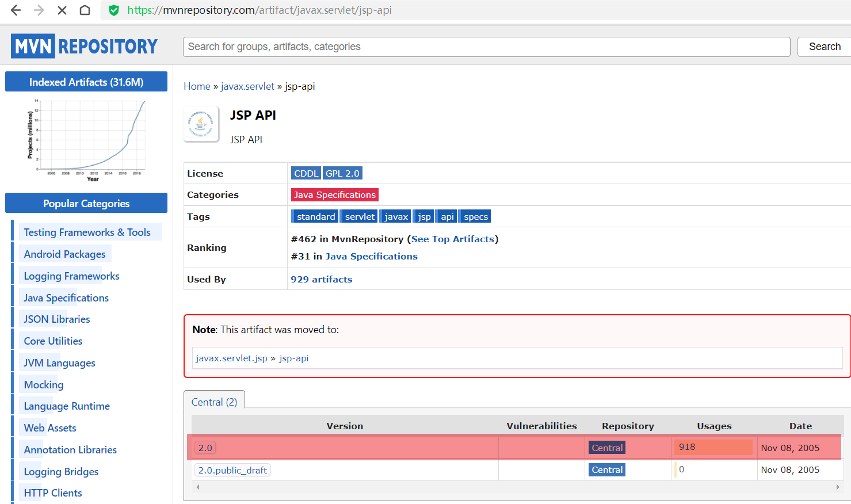Click left arrow of table scrollbar
This screenshot has width=851, height=504.
point(198,487)
